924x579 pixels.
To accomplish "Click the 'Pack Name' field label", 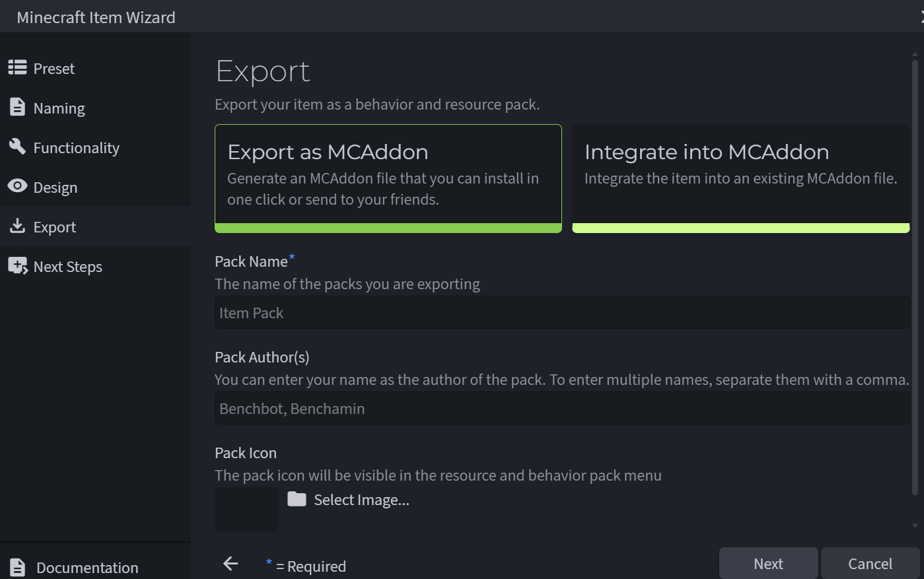I will pos(251,261).
